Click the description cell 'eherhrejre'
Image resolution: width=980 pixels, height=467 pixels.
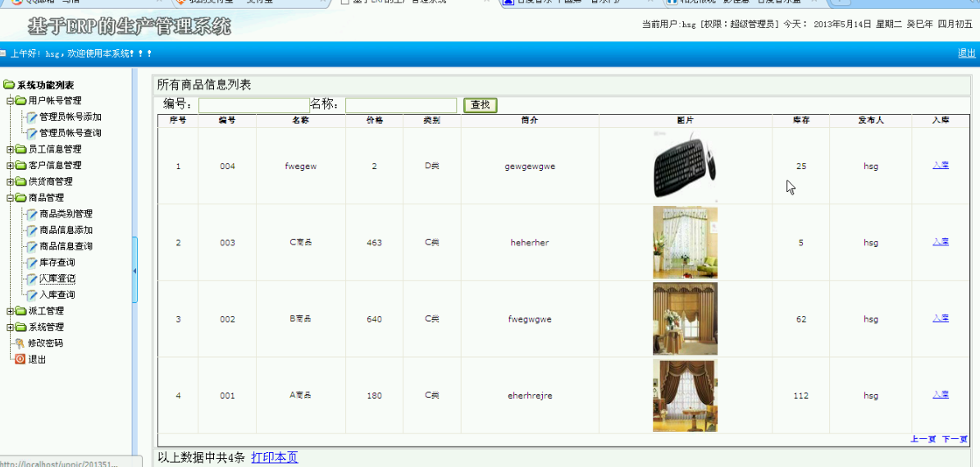(x=530, y=396)
